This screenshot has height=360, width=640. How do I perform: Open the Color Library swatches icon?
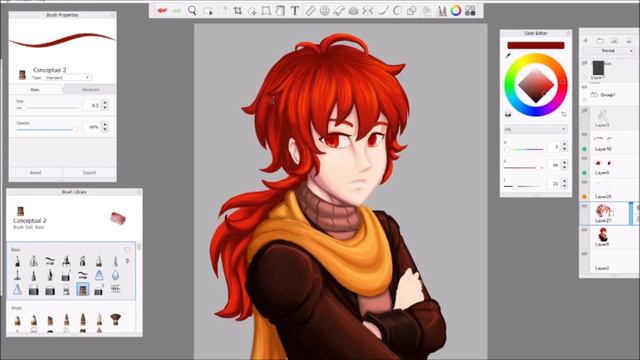click(470, 11)
